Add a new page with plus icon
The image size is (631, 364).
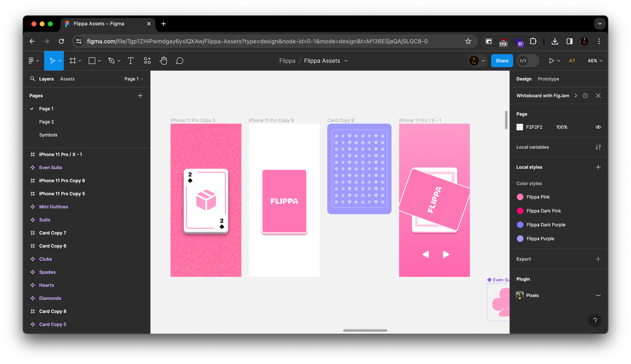(x=140, y=95)
